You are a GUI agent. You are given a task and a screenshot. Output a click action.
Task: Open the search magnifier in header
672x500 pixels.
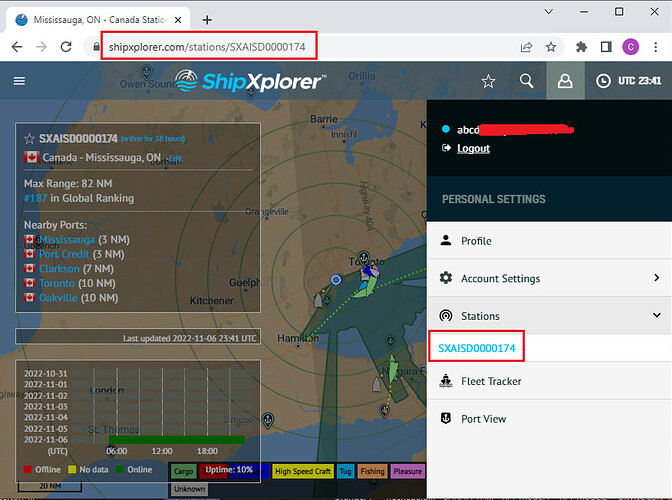(526, 81)
